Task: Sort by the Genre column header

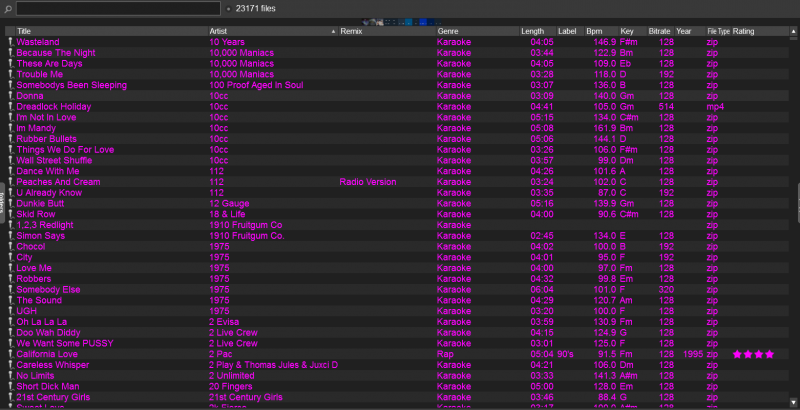Action: pos(478,31)
